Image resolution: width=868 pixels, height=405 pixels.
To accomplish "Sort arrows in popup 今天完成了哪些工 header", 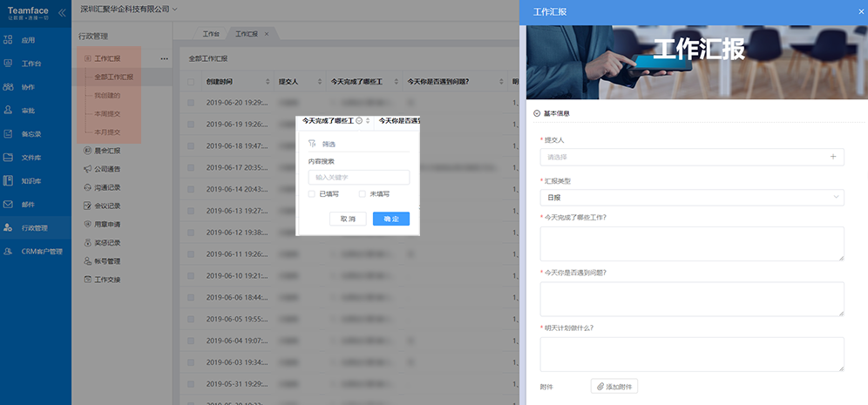I will click(368, 120).
